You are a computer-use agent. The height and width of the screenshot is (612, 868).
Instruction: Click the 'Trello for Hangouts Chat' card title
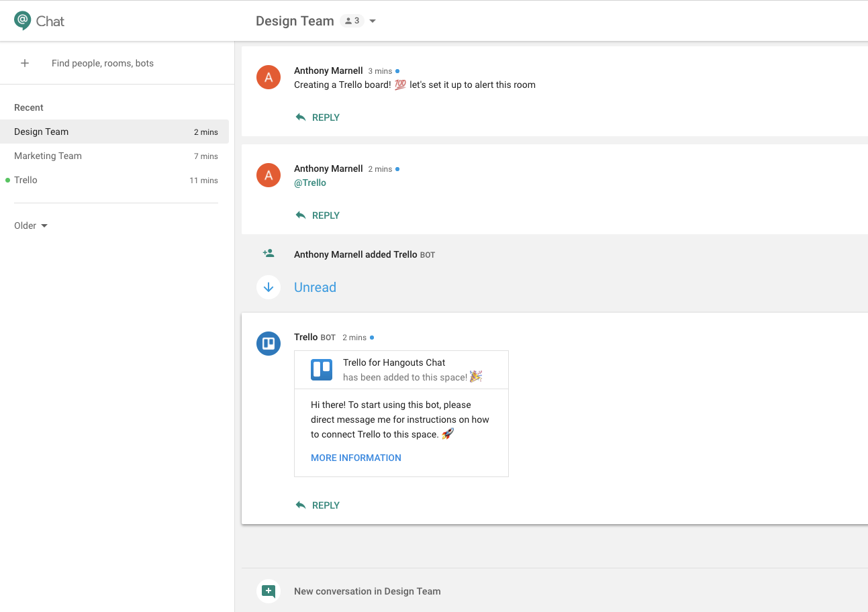pos(394,362)
